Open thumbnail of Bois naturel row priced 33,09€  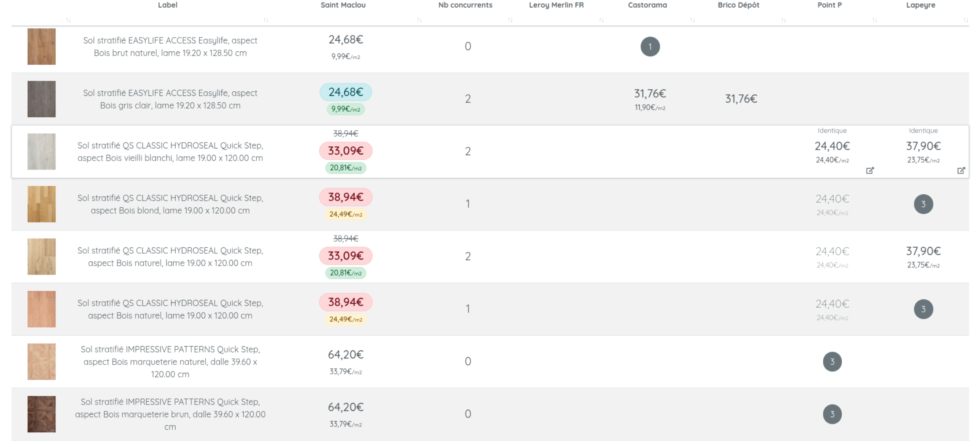point(42,257)
